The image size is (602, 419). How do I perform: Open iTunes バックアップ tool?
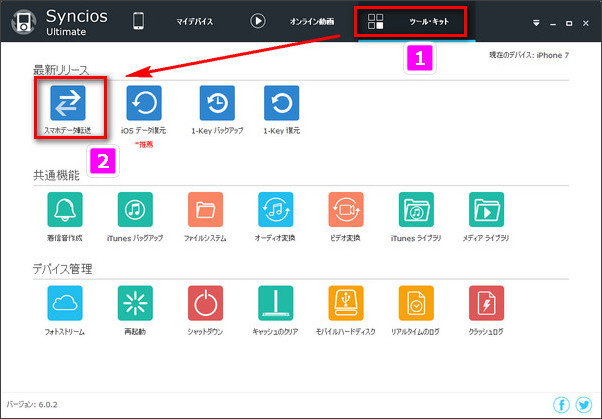tap(135, 209)
